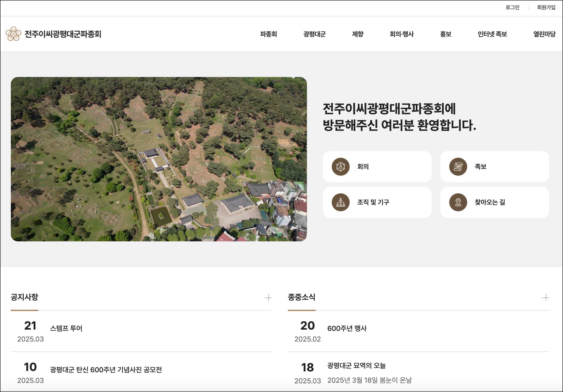The height and width of the screenshot is (392, 563).
Task: Open the 광평대군 menu
Action: point(314,34)
